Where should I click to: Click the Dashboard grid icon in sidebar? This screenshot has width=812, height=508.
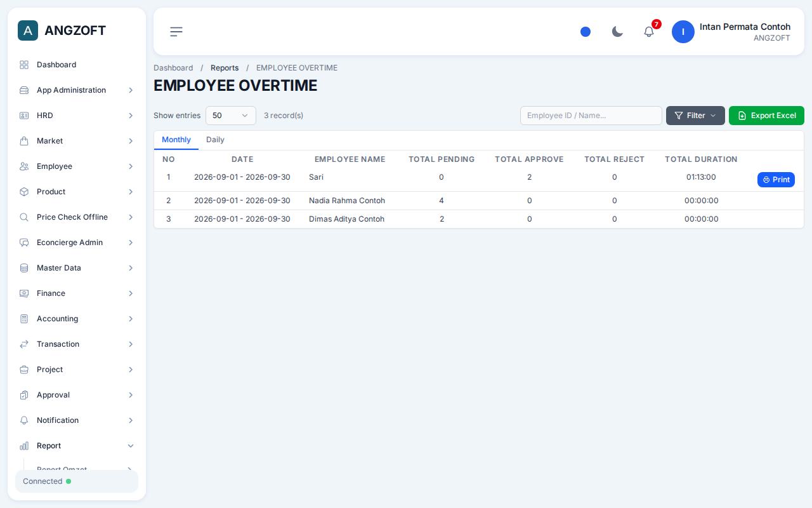[24, 65]
